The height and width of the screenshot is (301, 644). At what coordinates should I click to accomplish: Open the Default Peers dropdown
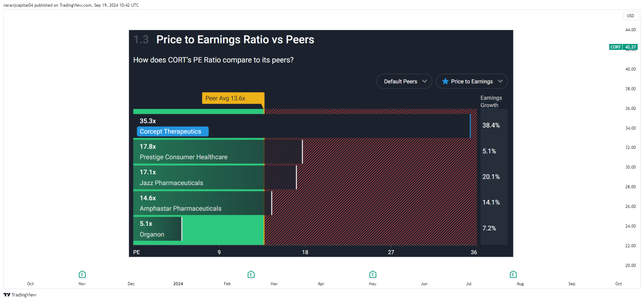(404, 81)
